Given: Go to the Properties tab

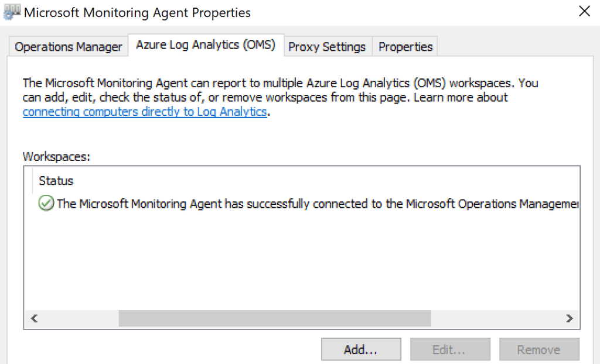Looking at the screenshot, I should [x=405, y=47].
